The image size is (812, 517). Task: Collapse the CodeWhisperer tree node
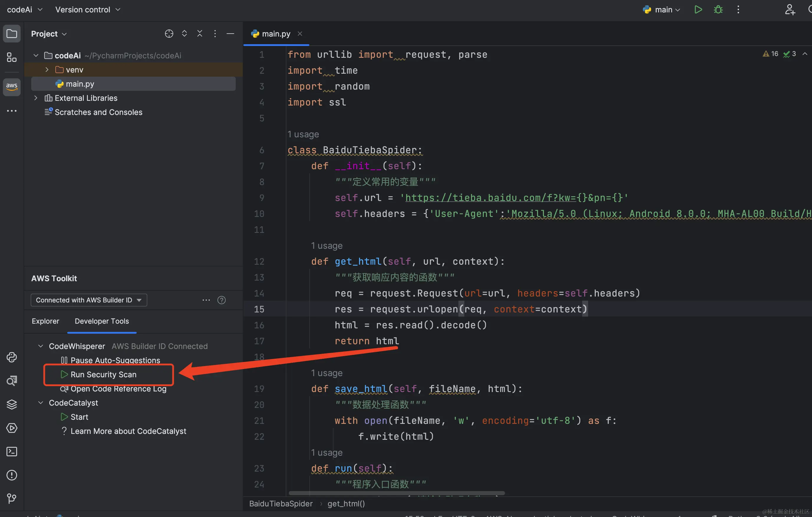[x=41, y=346]
